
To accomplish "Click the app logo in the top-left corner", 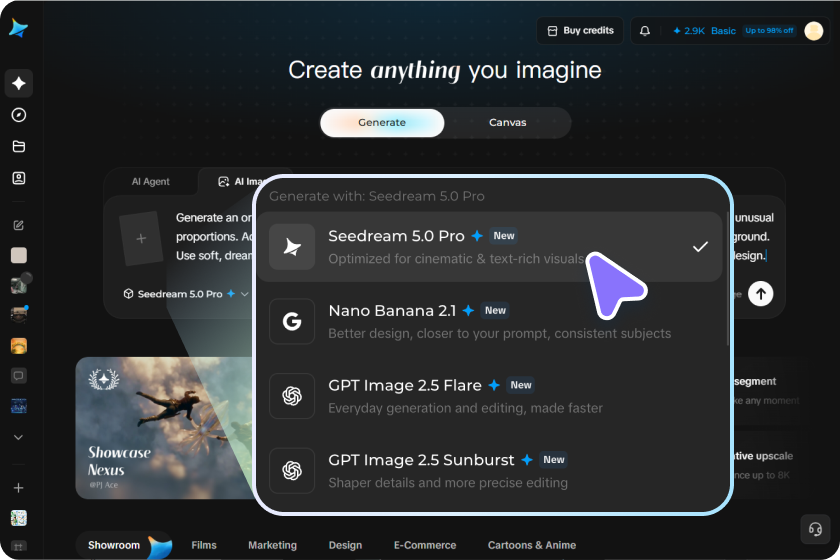I will coord(19,28).
